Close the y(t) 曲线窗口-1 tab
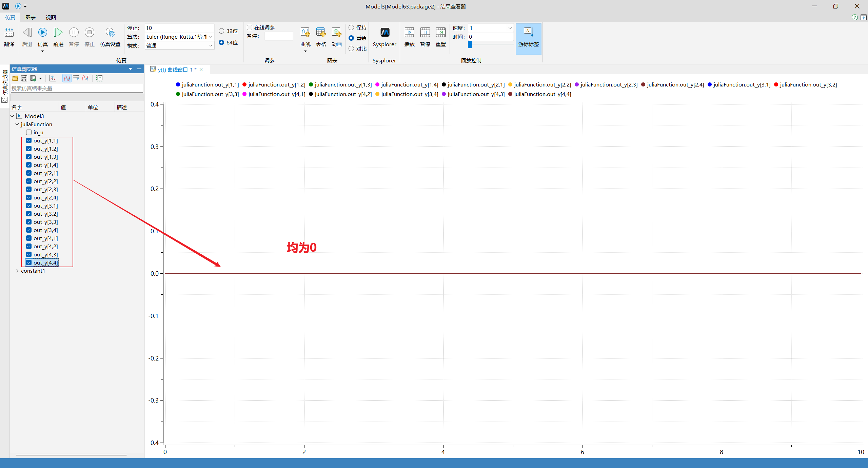Image resolution: width=868 pixels, height=468 pixels. tap(201, 70)
